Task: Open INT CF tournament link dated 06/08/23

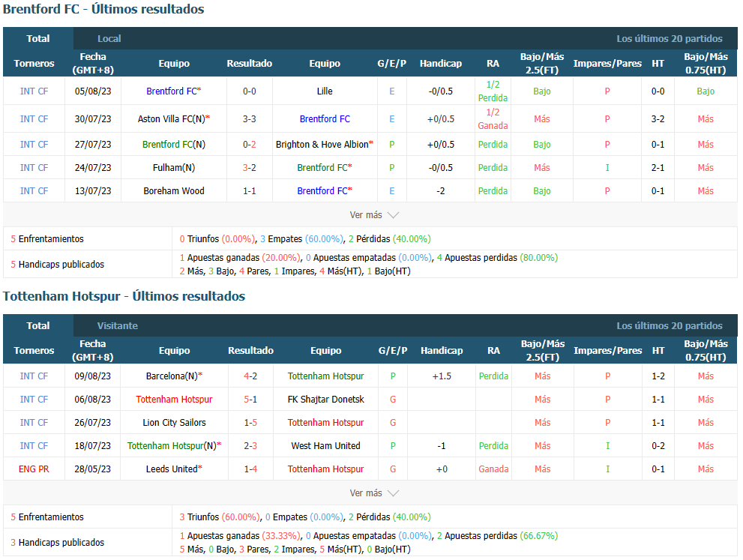Action: click(34, 400)
